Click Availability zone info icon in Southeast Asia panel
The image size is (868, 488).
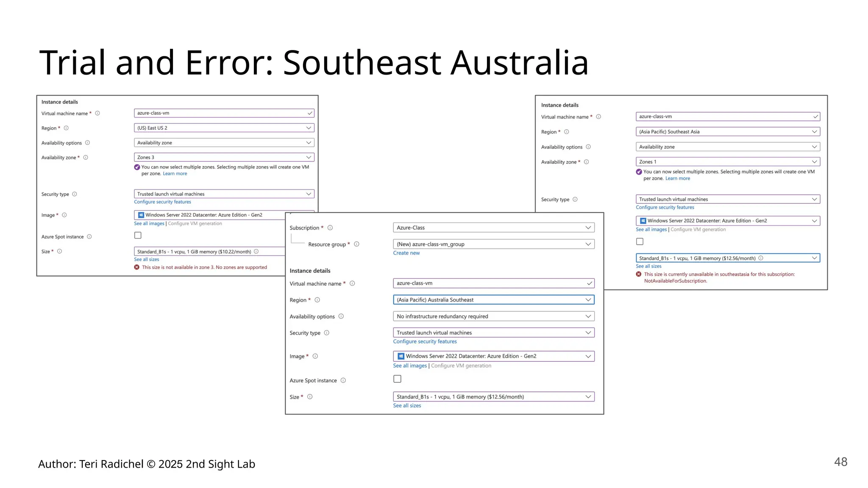[x=587, y=162]
